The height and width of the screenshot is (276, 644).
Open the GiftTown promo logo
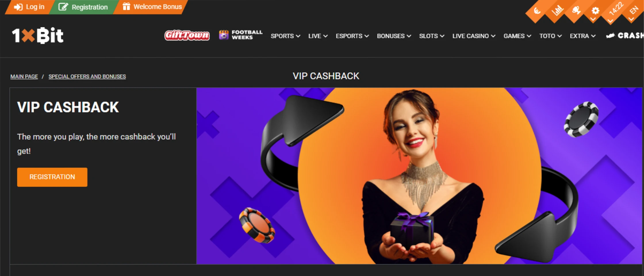pyautogui.click(x=187, y=36)
